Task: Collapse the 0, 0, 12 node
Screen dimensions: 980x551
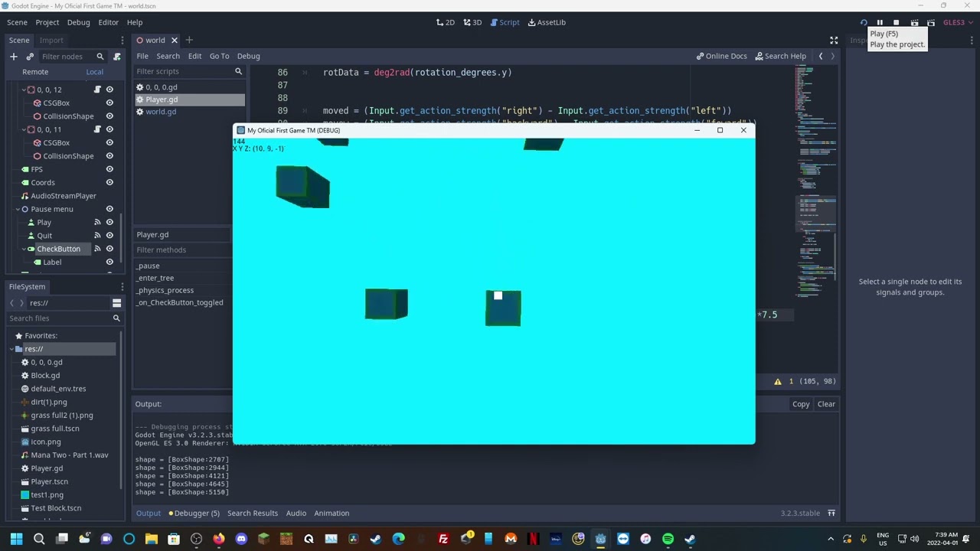Action: click(23, 90)
